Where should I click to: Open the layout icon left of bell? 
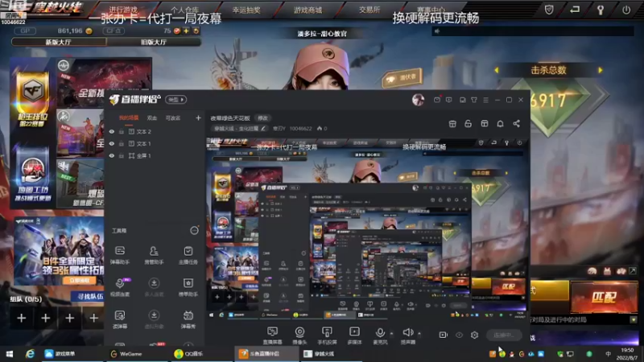point(485,124)
